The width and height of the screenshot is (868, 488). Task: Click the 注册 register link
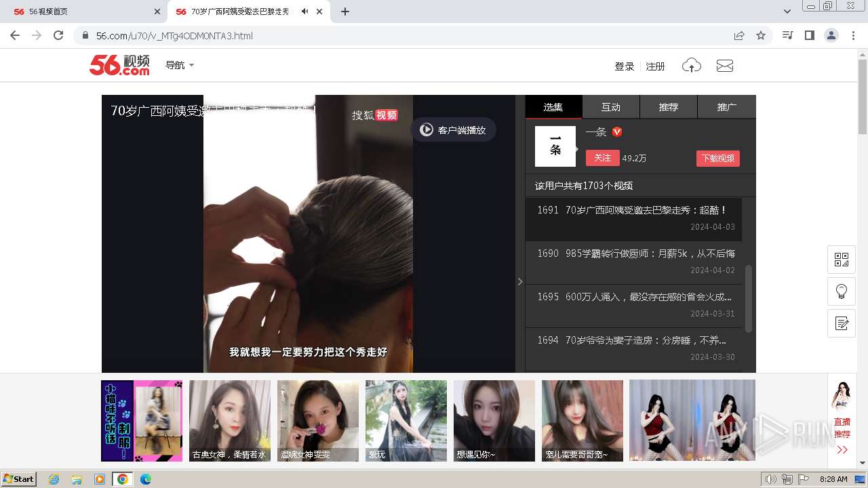[655, 66]
